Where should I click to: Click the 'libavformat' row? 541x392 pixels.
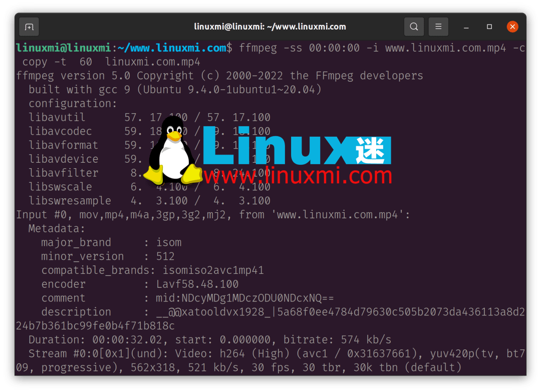pos(149,145)
